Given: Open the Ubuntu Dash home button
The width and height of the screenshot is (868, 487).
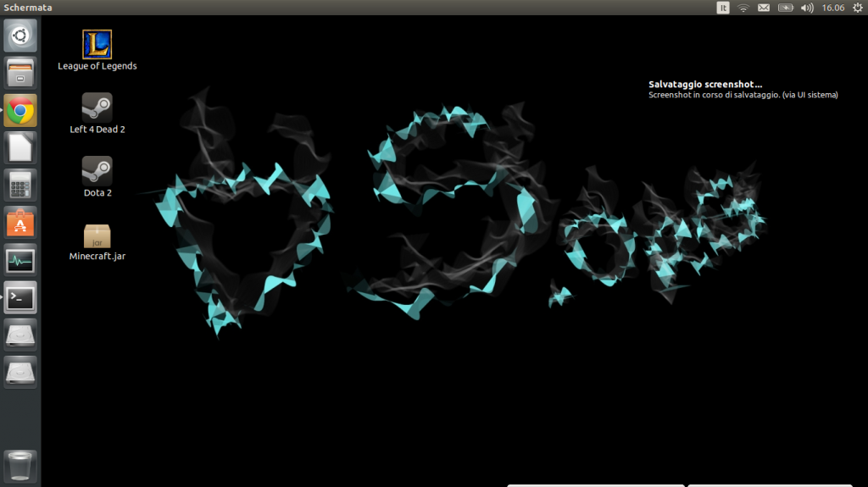Looking at the screenshot, I should point(20,36).
